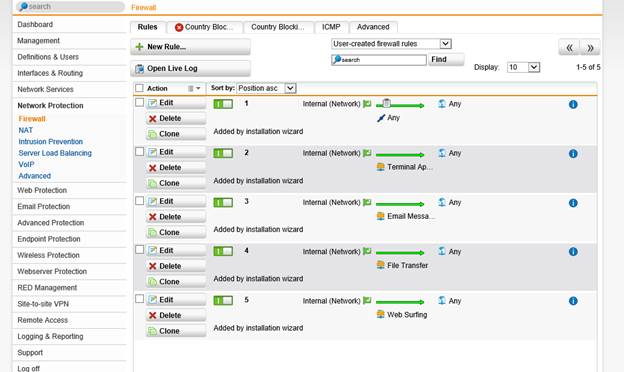The image size is (624, 372).
Task: Click the info icon for rule 2
Action: (573, 154)
